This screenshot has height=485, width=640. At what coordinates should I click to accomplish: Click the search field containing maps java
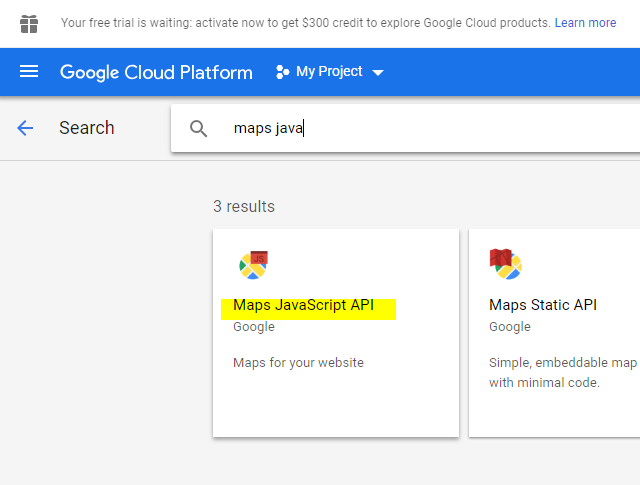[x=405, y=128]
